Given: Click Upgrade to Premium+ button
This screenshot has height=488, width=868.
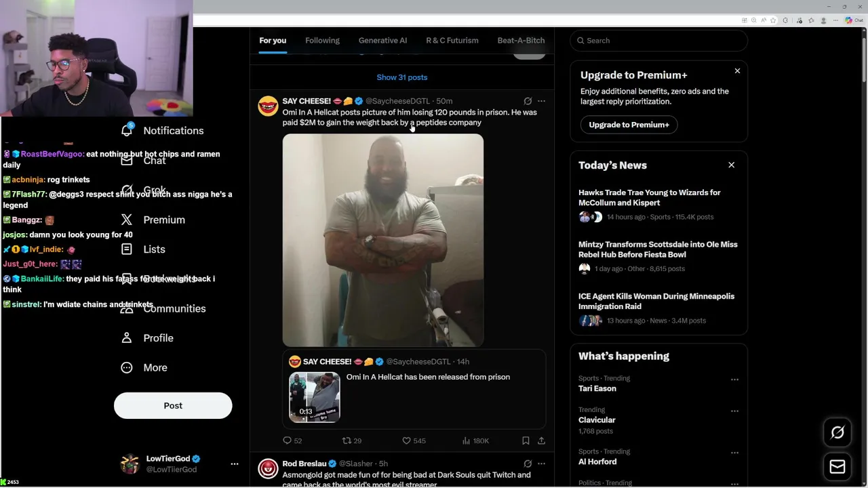Looking at the screenshot, I should click(x=629, y=125).
